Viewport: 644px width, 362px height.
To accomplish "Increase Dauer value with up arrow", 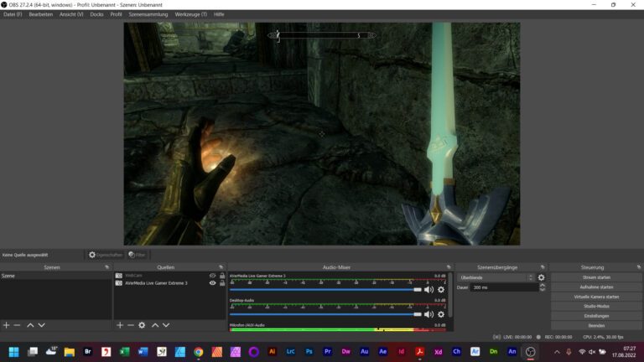I will [x=543, y=285].
